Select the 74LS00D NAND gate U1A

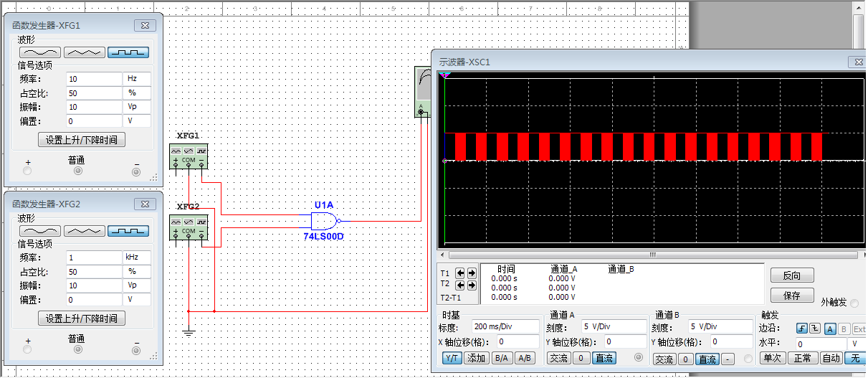[x=326, y=221]
